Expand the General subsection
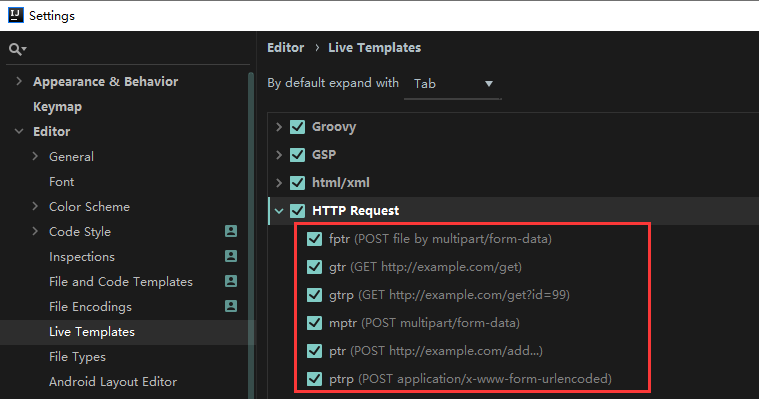The height and width of the screenshot is (399, 759). (35, 156)
